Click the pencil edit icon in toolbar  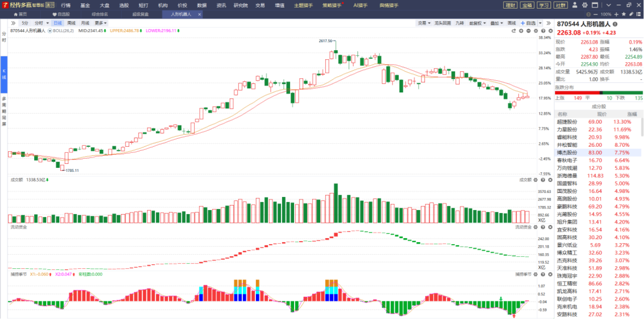[x=631, y=14]
